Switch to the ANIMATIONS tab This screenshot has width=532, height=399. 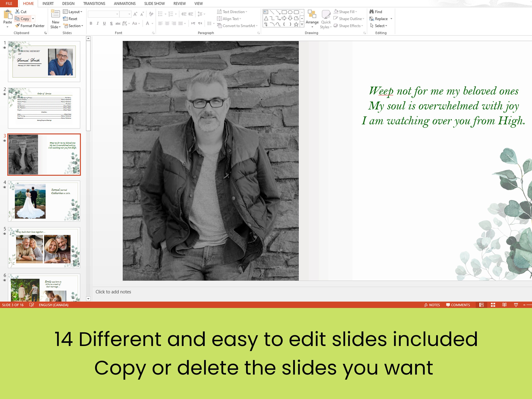(125, 4)
